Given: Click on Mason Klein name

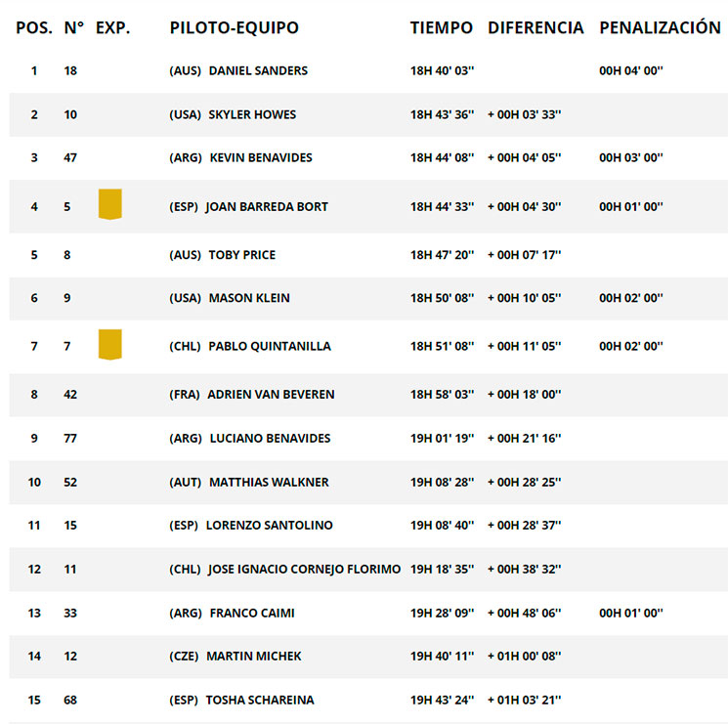Looking at the screenshot, I should click(249, 298).
